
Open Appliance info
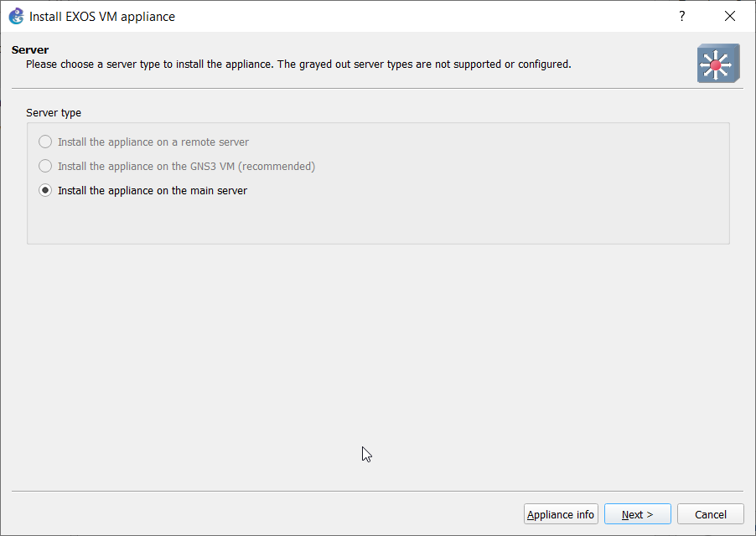pyautogui.click(x=561, y=514)
